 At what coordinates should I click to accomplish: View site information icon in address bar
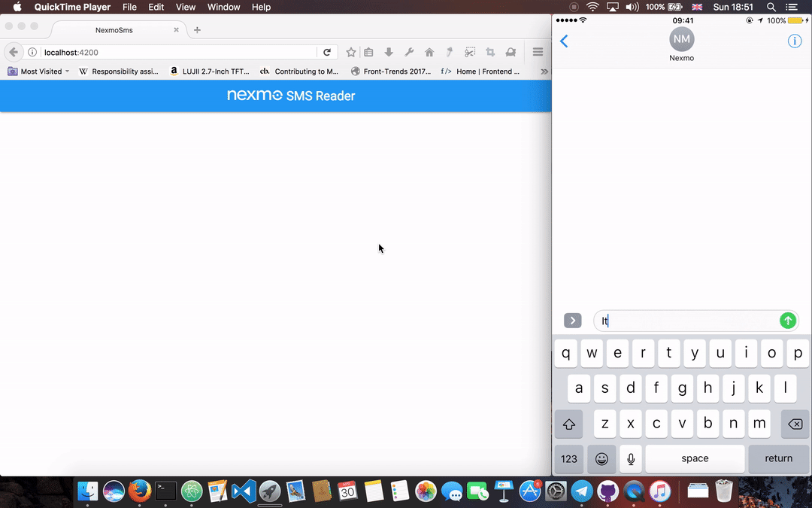(x=32, y=53)
